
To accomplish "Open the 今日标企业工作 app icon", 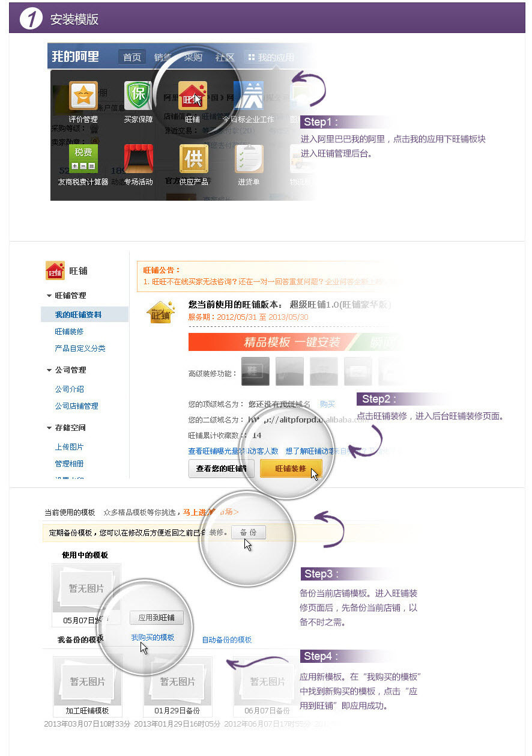I will (x=248, y=96).
